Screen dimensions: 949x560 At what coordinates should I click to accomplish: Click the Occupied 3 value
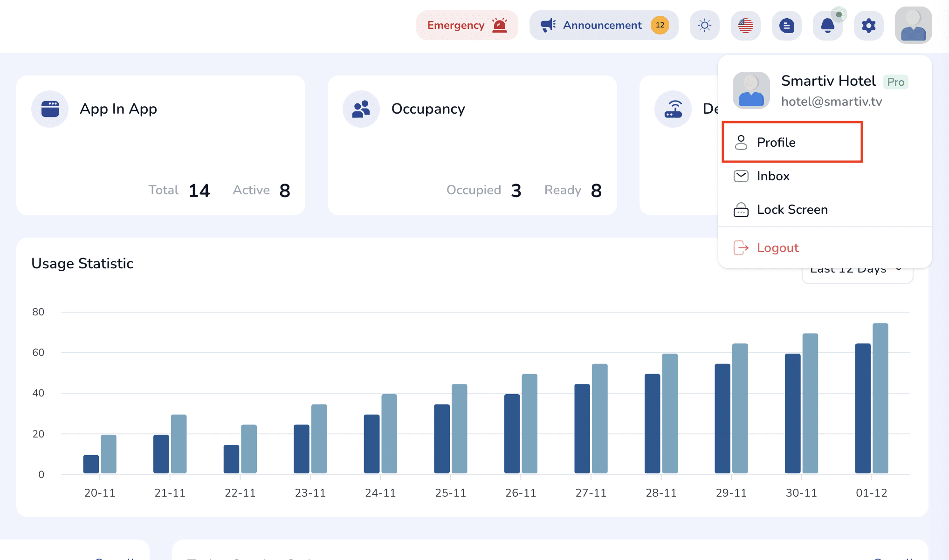click(x=516, y=191)
